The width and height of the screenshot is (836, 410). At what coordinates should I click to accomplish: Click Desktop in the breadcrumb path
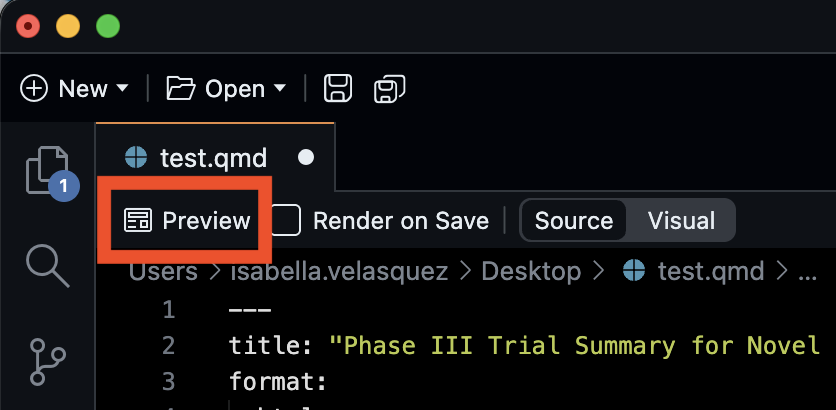(x=530, y=271)
